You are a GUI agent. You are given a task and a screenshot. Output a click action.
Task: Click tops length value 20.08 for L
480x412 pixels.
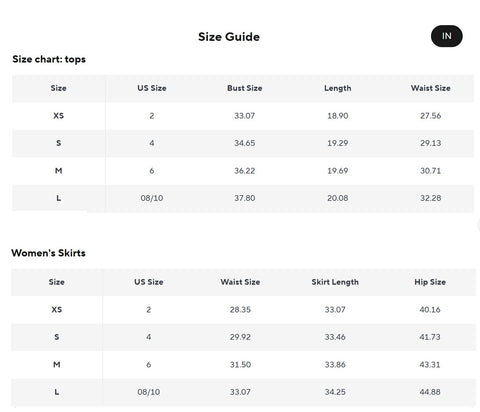337,198
